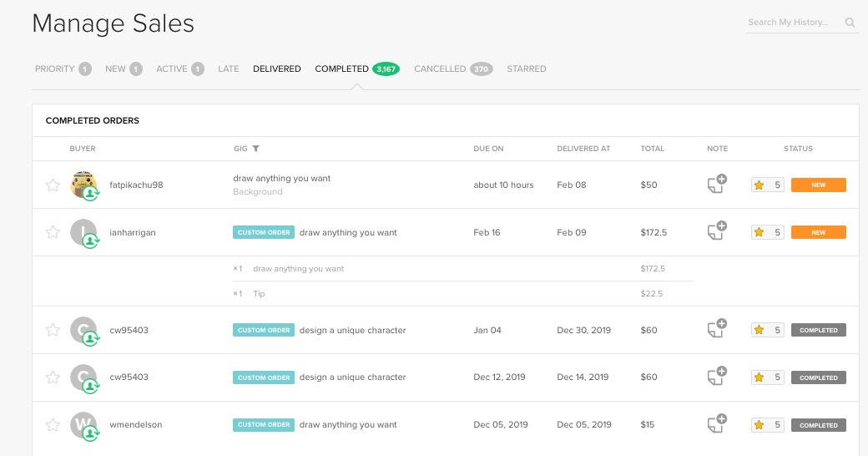The height and width of the screenshot is (456, 868).
Task: Add a note to fatpikachu98's order
Action: pos(716,185)
